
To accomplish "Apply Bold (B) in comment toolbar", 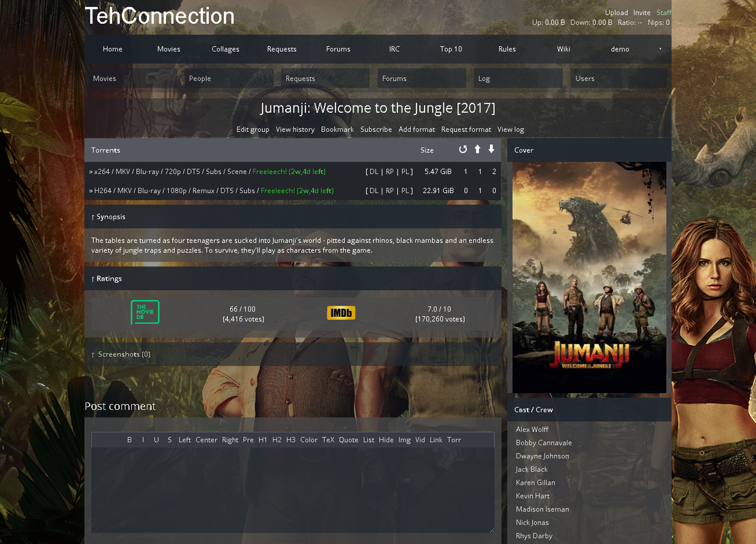I will coord(129,440).
